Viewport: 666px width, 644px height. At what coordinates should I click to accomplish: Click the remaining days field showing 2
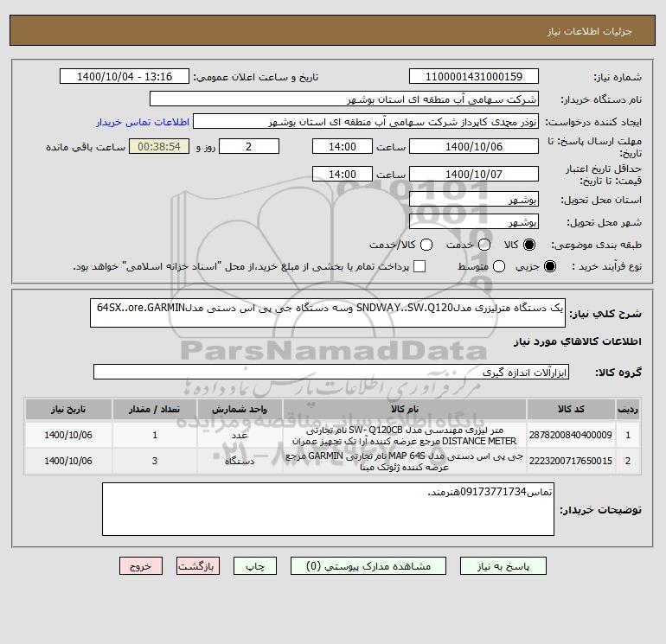click(249, 146)
